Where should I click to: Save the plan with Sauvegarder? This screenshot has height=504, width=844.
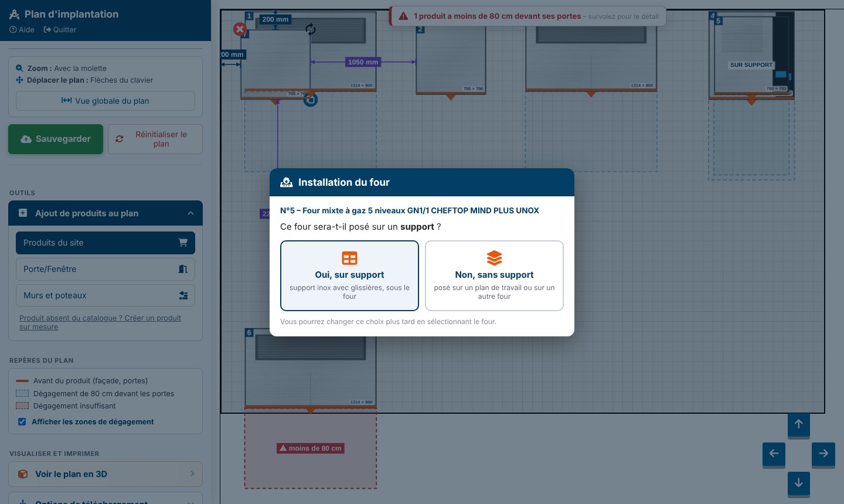56,139
